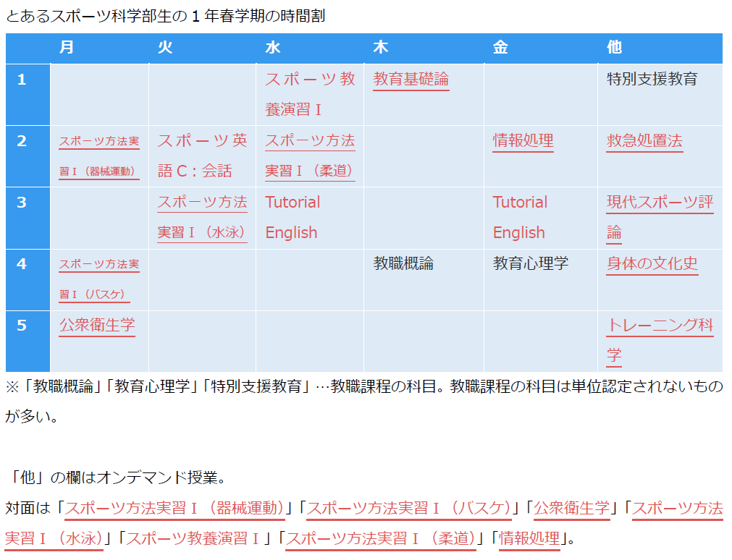Open スポーツ方法実習Ⅰ（バスケ） link in Monday period 4

pyautogui.click(x=99, y=279)
